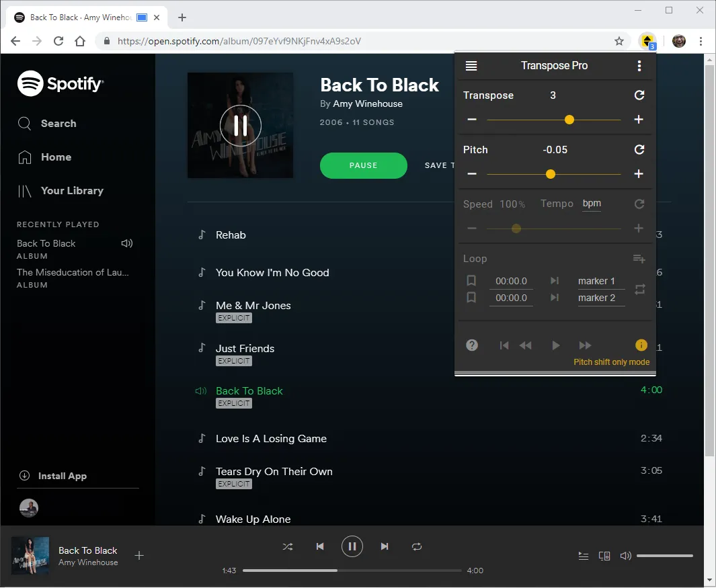The image size is (716, 588).
Task: Enable shuffle playback
Action: point(288,546)
